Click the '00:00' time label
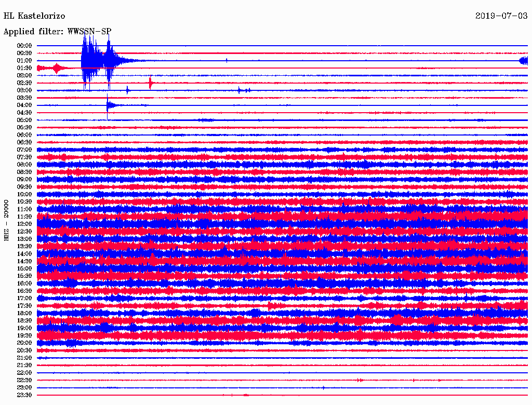Viewport: 532px width, 405px height. coord(24,46)
